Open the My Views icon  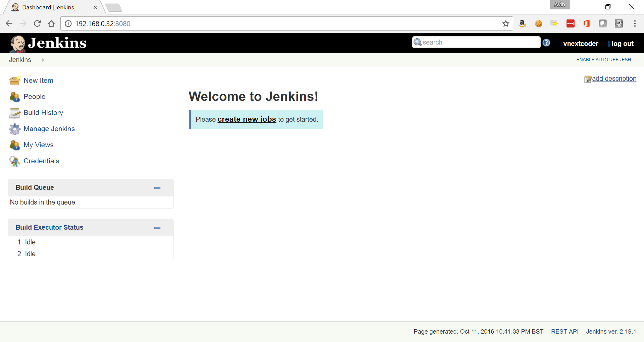click(x=14, y=145)
